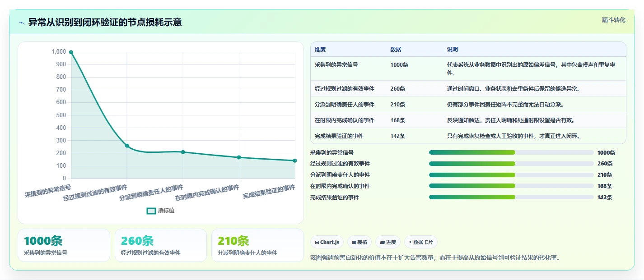Click x-axis label 经过规则过滤的有效事件
644x280 pixels.
[95, 193]
